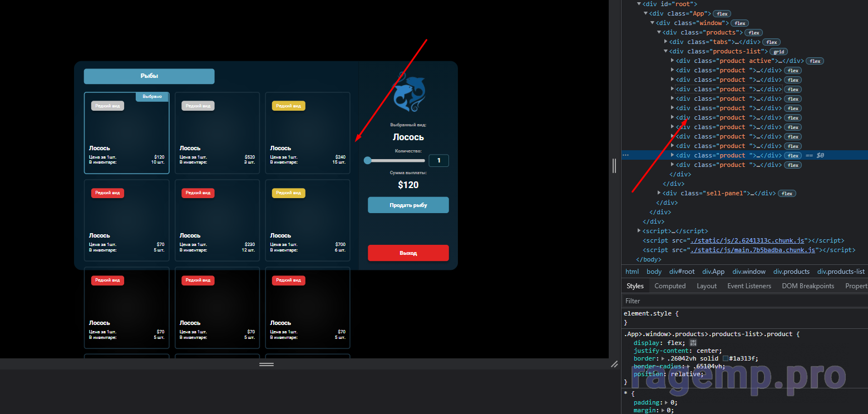Screen dimensions: 868x414
Task: Select div.window in the breadcrumb bar
Action: [749, 272]
